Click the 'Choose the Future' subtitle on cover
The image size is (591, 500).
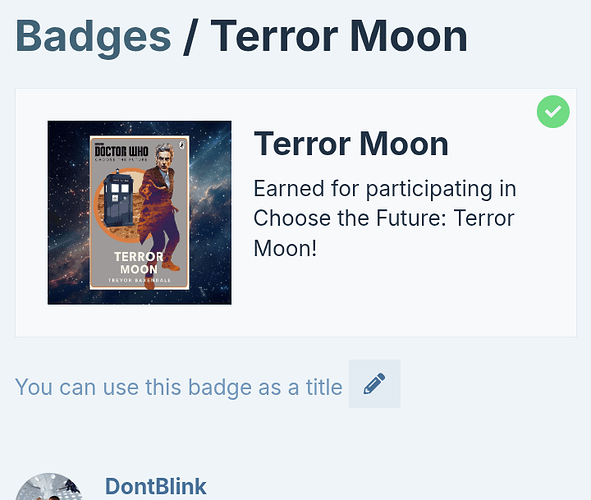coord(121,160)
